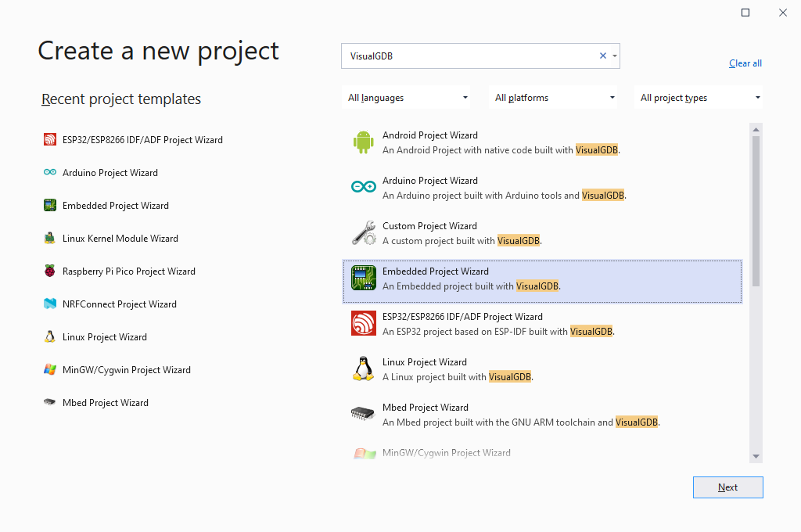Screen dimensions: 801x532
Task: Click the Mbed chip icon in results list
Action: [363, 413]
